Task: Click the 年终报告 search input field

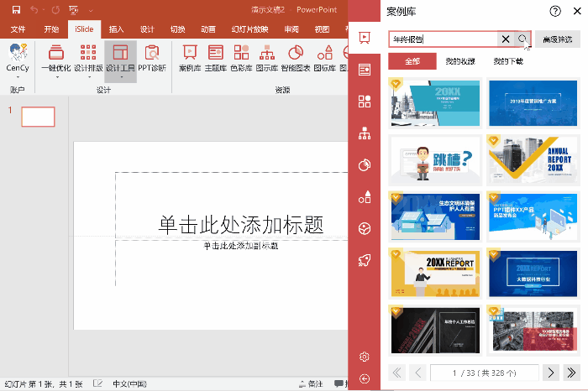Action: coord(443,39)
